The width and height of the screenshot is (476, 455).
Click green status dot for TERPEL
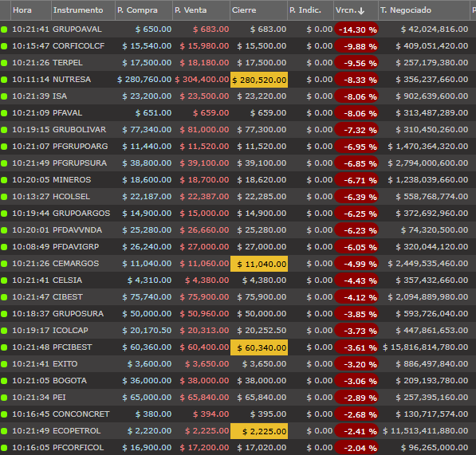point(4,63)
